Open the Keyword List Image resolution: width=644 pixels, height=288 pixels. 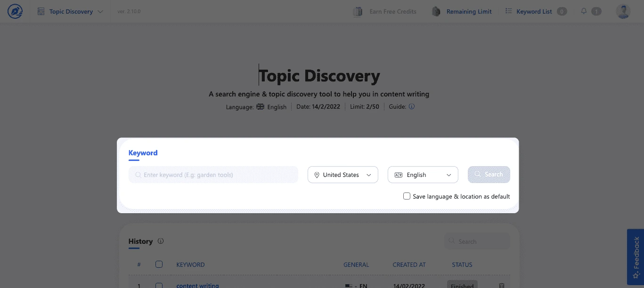coord(534,11)
